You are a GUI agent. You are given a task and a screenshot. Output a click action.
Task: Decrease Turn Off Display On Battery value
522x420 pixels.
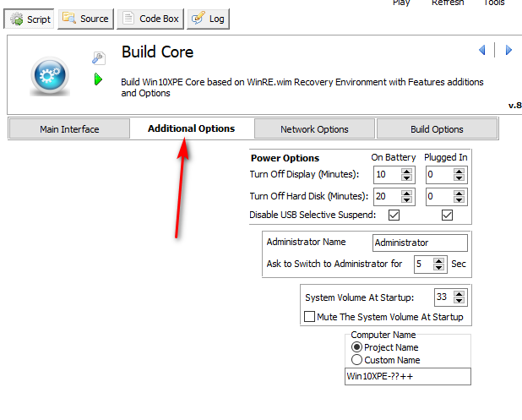pyautogui.click(x=406, y=177)
